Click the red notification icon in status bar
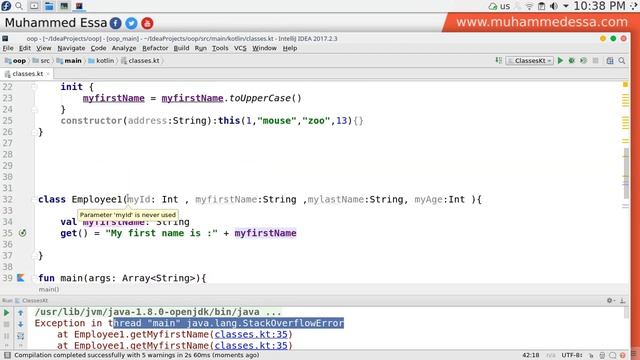Viewport: 640px width, 360px height. (x=623, y=356)
